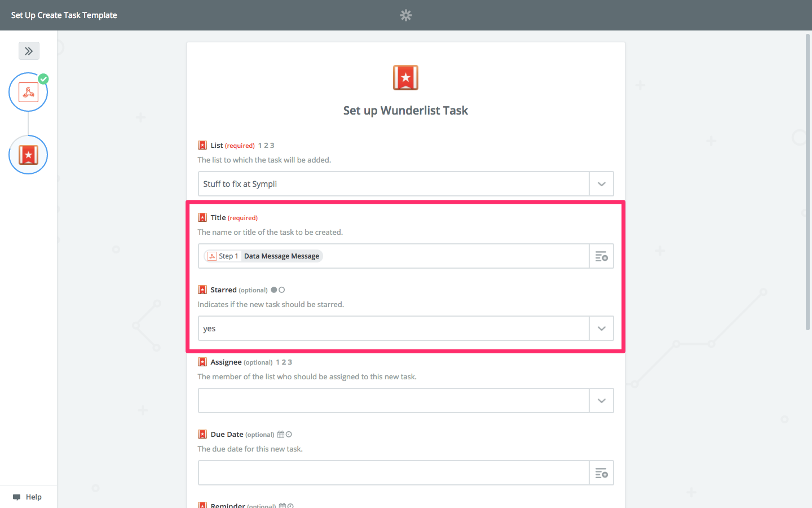Click the Wunderlist icon next to Starred label
The image size is (812, 508).
coord(202,290)
